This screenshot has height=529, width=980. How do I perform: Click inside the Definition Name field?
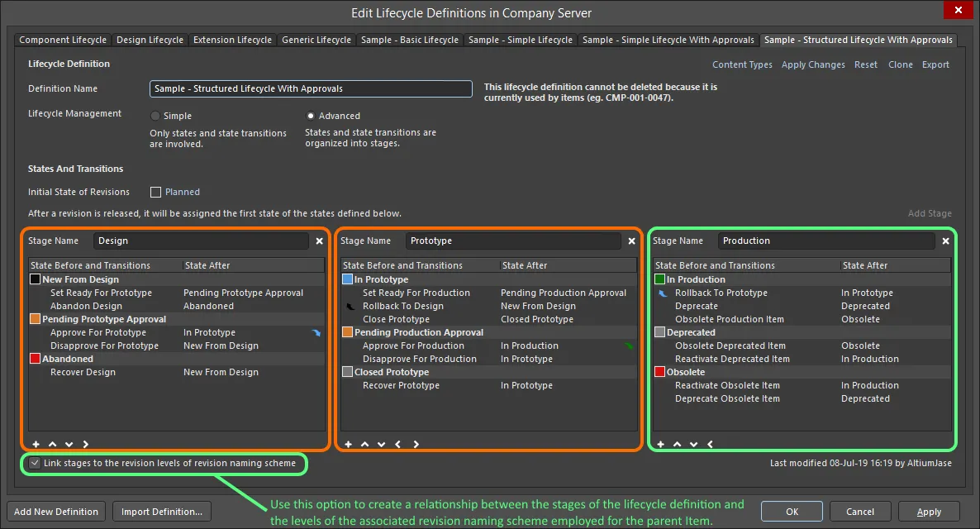click(x=310, y=88)
